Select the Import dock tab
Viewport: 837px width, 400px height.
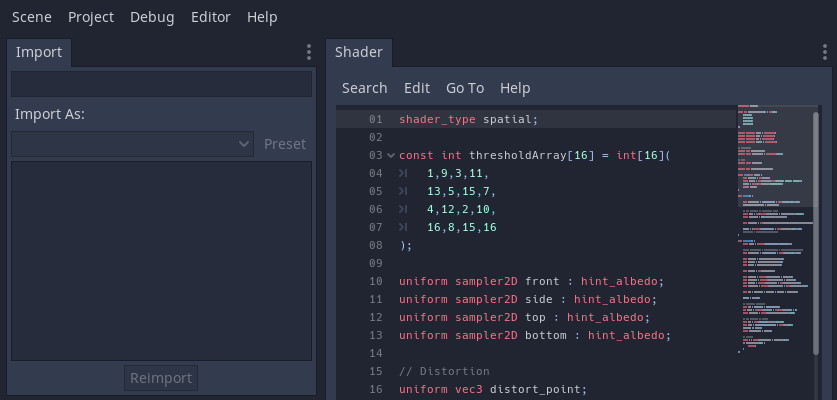39,52
